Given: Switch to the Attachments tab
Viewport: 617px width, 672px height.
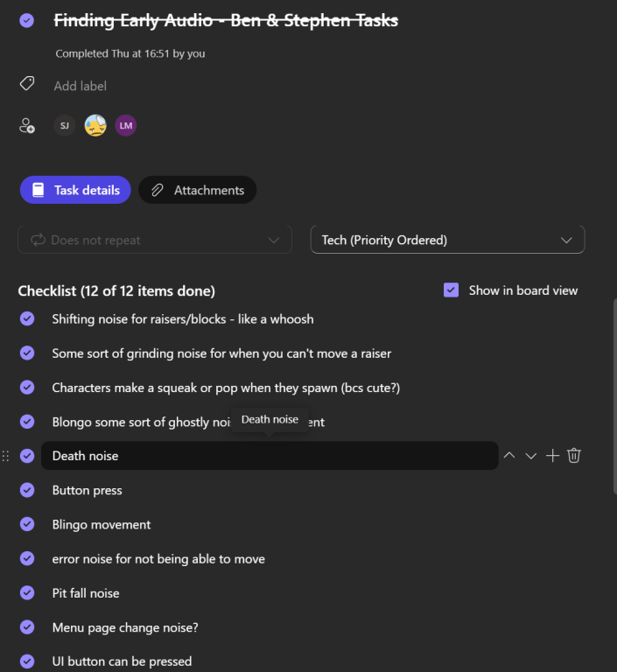Looking at the screenshot, I should pyautogui.click(x=198, y=190).
